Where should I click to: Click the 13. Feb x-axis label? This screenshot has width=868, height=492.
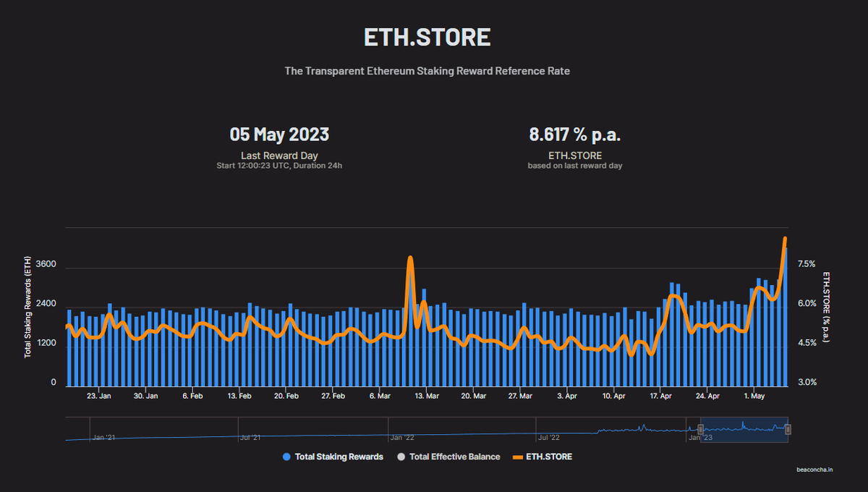click(x=239, y=396)
